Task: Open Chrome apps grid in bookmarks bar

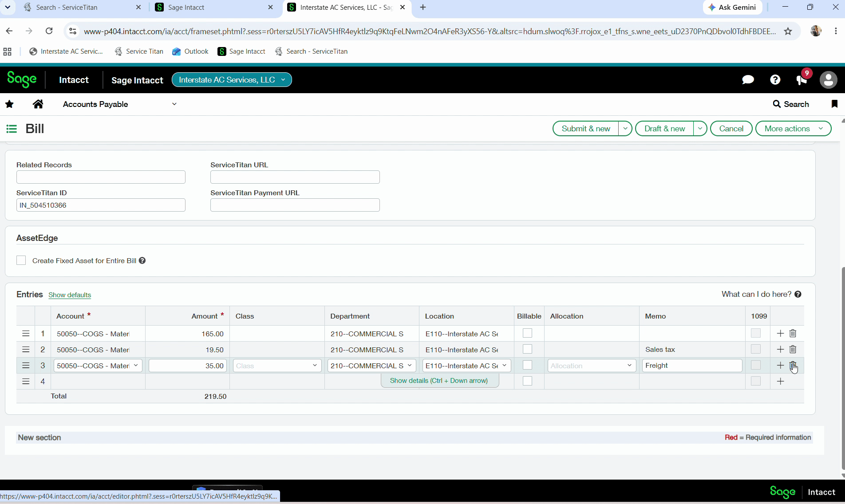Action: (7, 51)
